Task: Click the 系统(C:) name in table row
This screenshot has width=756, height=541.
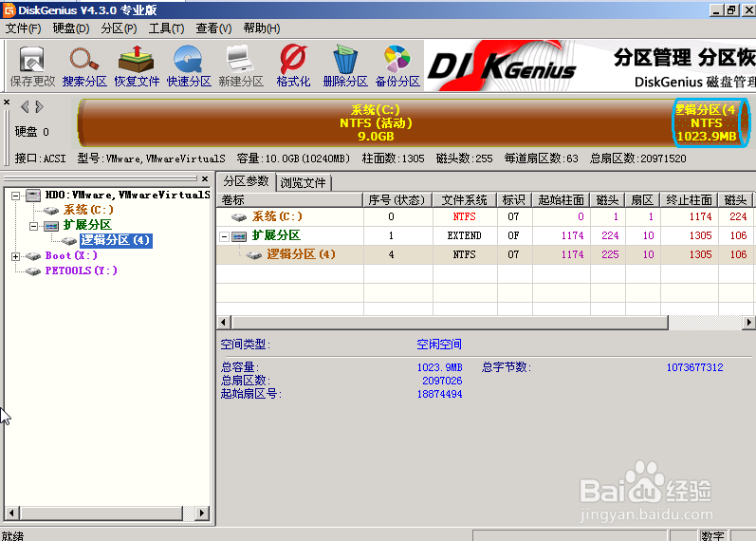Action: (x=277, y=216)
